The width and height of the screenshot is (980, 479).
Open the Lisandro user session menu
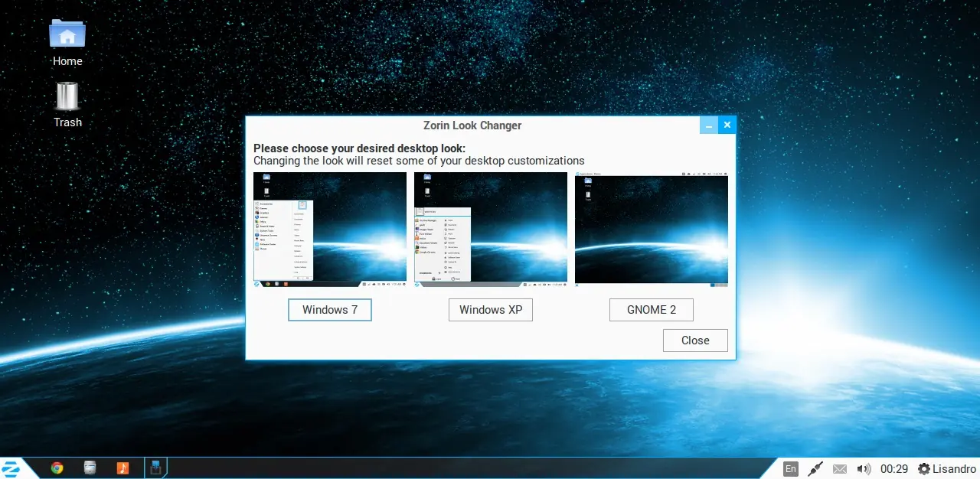pyautogui.click(x=947, y=469)
